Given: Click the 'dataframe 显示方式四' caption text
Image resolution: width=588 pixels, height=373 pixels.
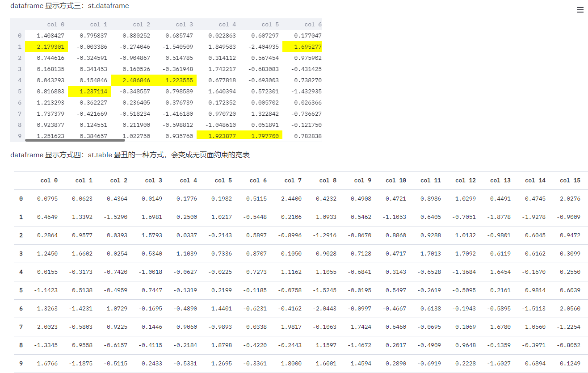Looking at the screenshot, I should click(130, 155).
